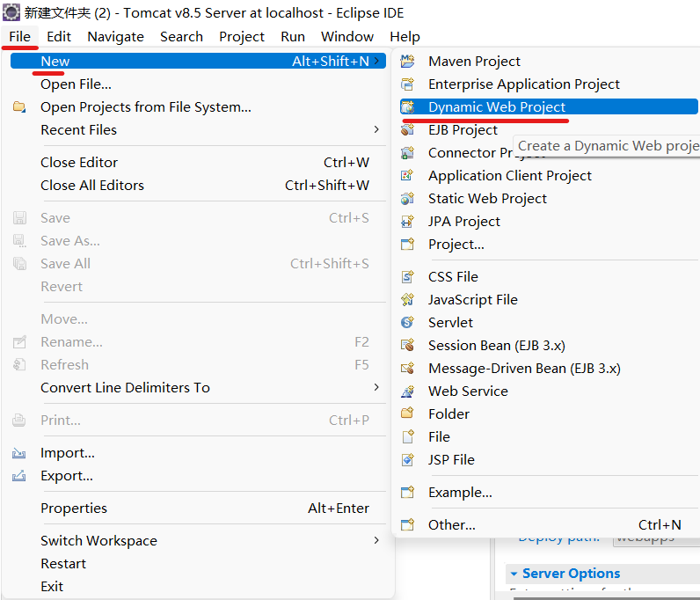
Task: Click the Web Service icon
Action: pyautogui.click(x=407, y=391)
